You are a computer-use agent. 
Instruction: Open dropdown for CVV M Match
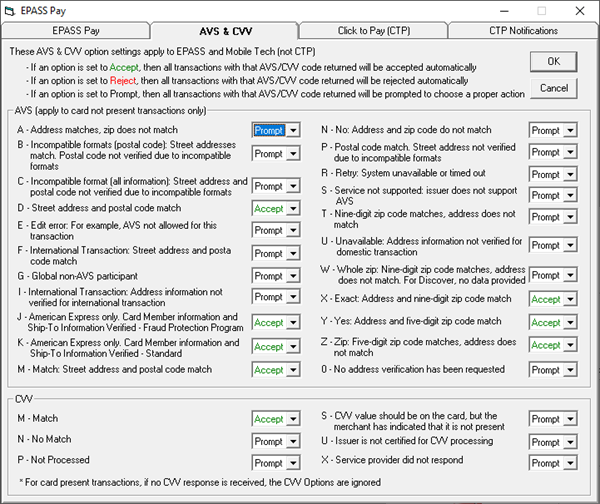click(293, 419)
